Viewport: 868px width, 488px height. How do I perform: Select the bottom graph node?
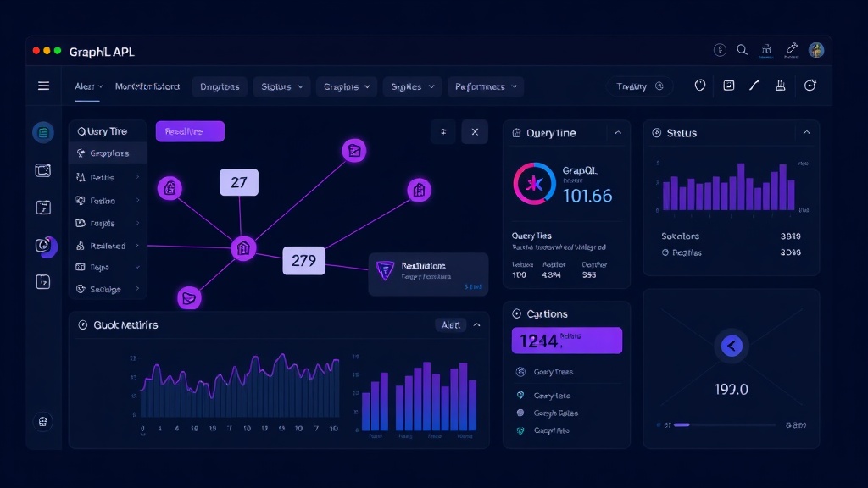189,298
